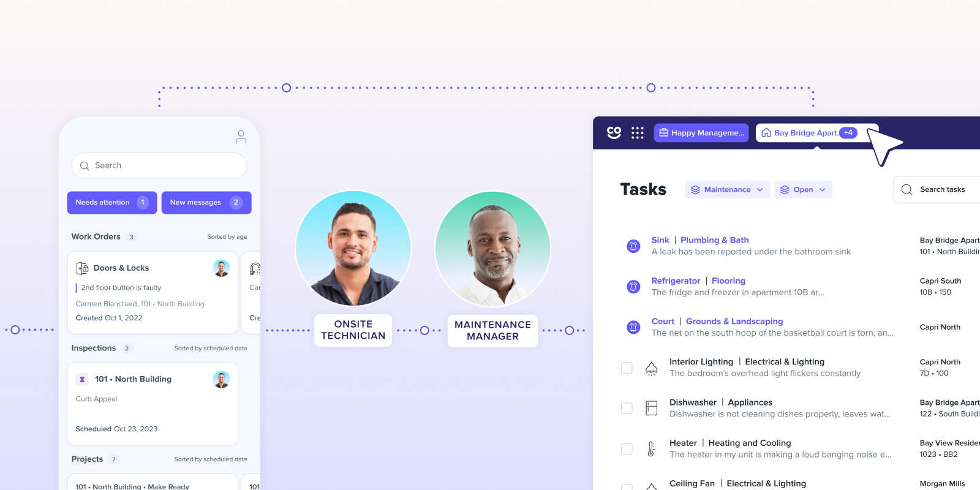Viewport: 980px width, 490px height.
Task: Click the Heating and Cooling category text
Action: (x=750, y=443)
